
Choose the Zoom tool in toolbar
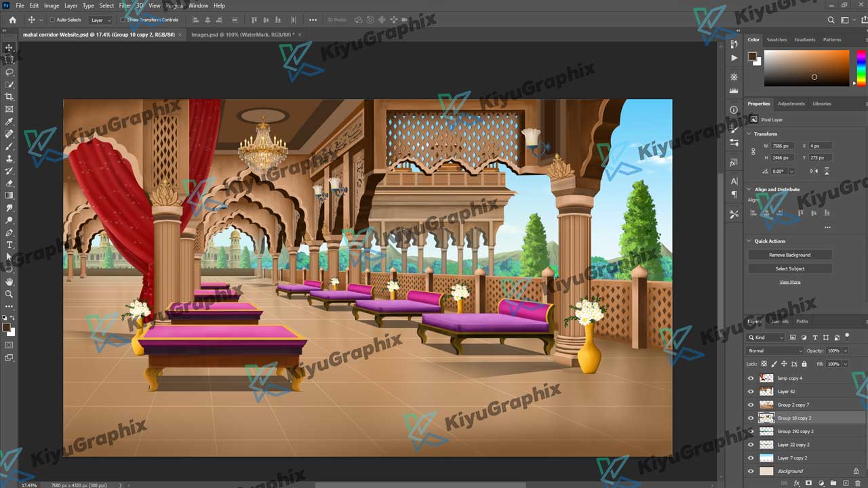9,294
